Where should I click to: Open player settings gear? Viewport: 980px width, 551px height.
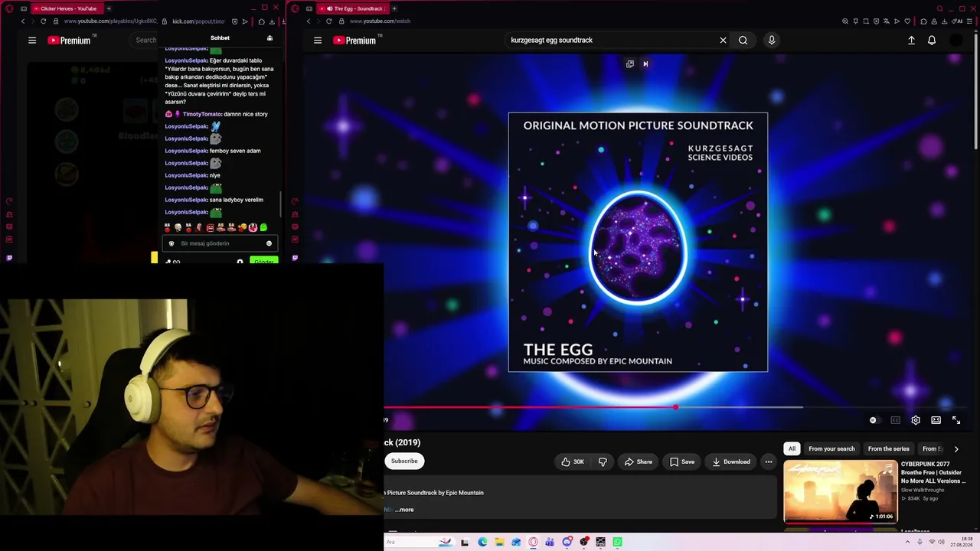point(916,420)
